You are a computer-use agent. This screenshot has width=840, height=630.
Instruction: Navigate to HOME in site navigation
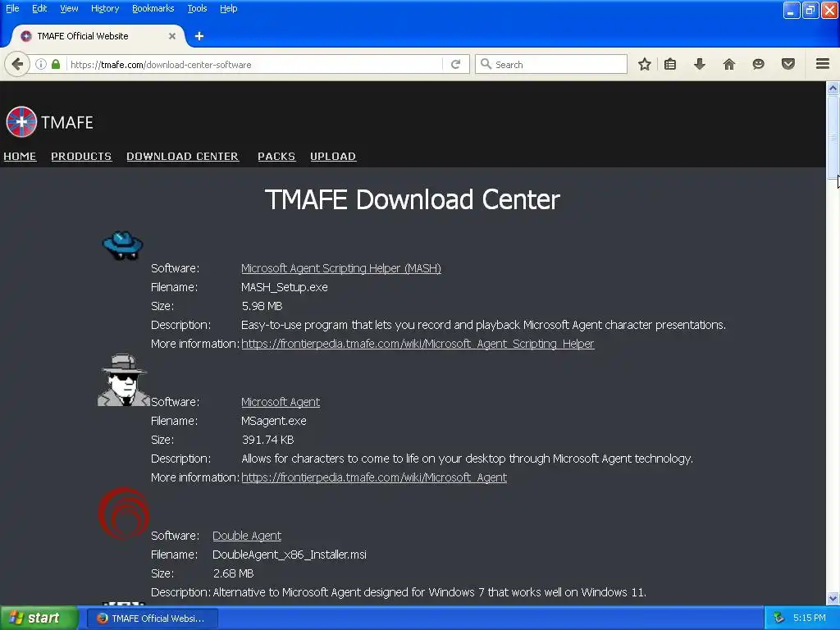[x=20, y=157]
